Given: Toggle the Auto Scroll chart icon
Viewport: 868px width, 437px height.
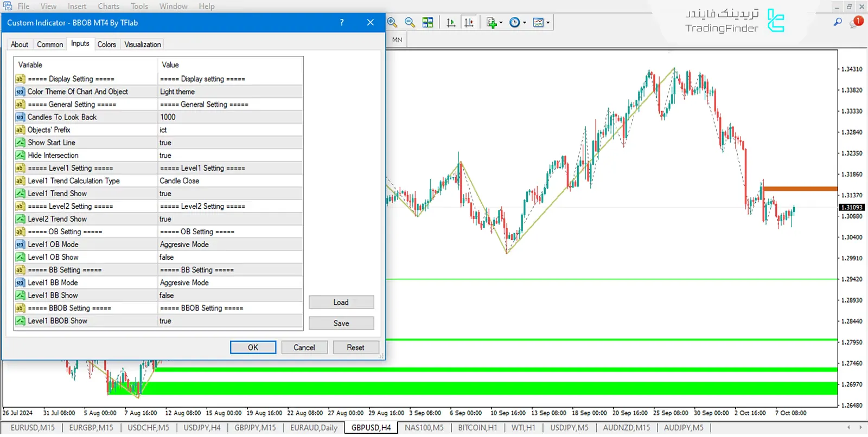Looking at the screenshot, I should pyautogui.click(x=451, y=22).
